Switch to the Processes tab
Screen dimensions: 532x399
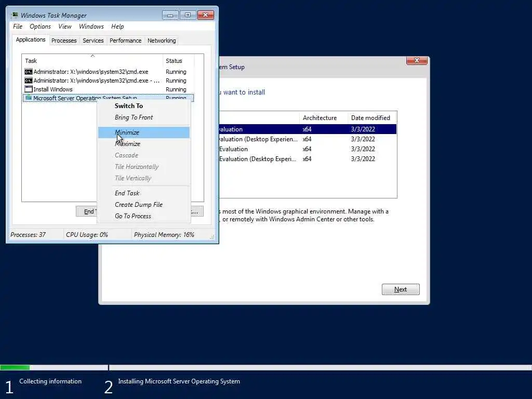[x=64, y=41]
